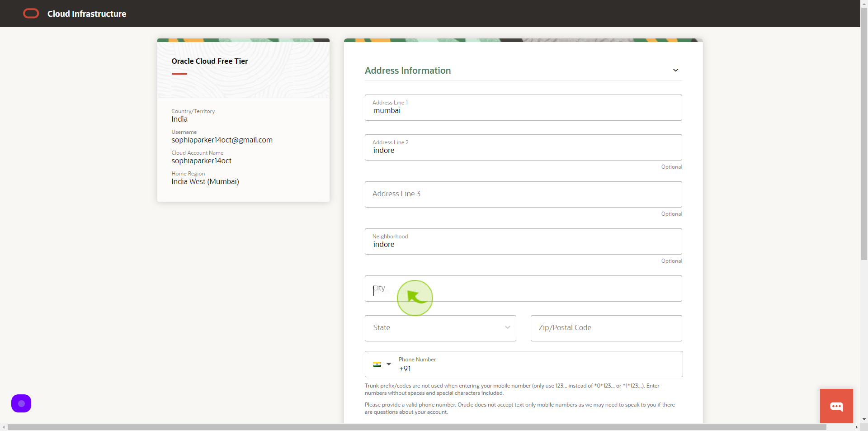
Task: Click the scroll left arrow button
Action: [x=4, y=427]
